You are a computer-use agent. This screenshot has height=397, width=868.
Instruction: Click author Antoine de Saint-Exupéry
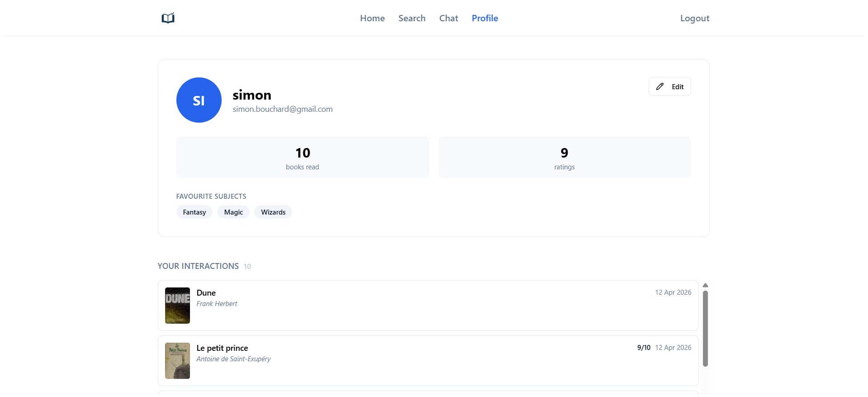(x=233, y=359)
